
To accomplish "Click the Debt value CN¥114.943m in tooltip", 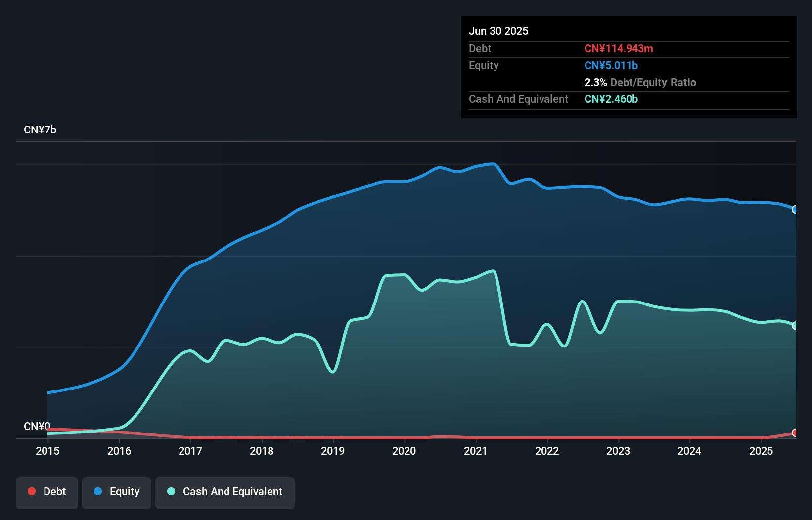I will click(619, 49).
